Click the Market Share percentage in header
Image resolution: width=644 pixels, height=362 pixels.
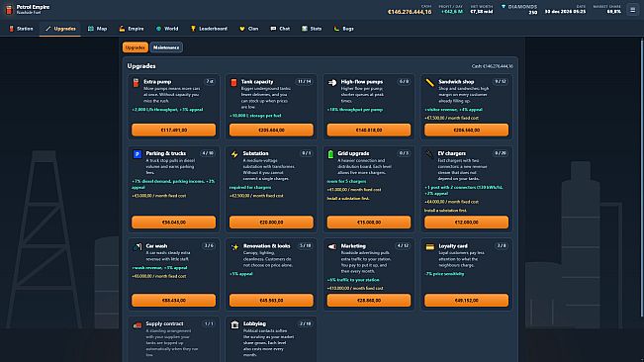[614, 12]
